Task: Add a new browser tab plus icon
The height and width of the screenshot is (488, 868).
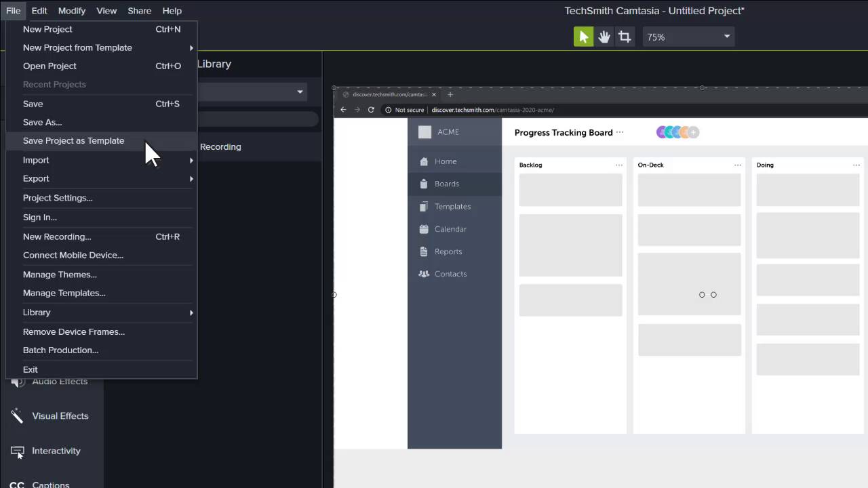Action: pos(450,94)
